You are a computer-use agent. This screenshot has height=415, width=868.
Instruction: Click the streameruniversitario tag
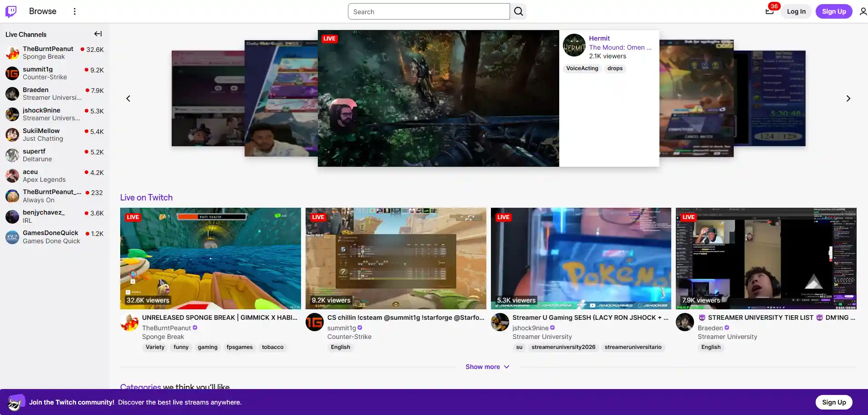point(633,347)
